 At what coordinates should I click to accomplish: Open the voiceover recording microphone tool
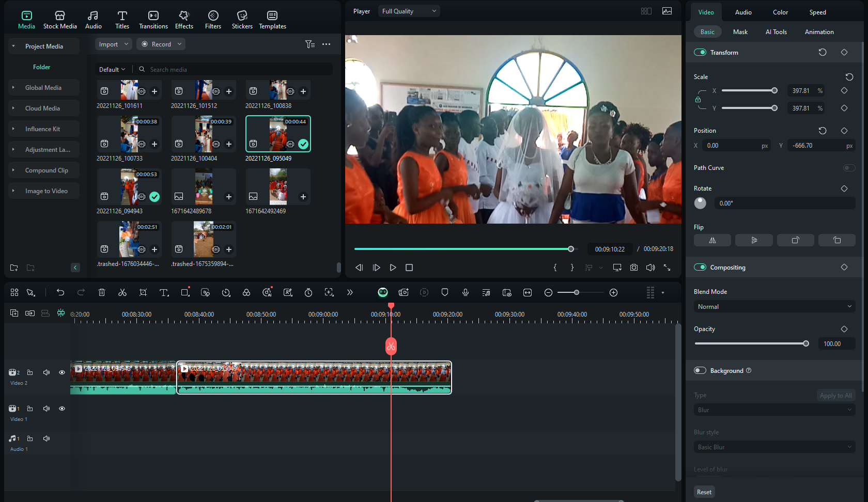click(465, 292)
